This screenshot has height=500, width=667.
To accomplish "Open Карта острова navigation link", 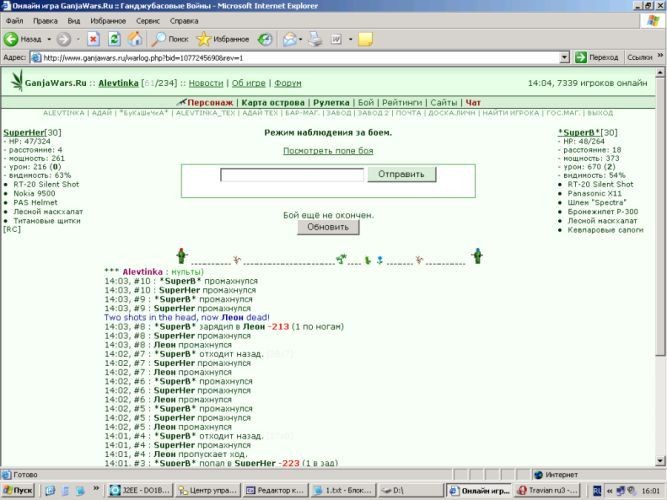I will coord(273,103).
